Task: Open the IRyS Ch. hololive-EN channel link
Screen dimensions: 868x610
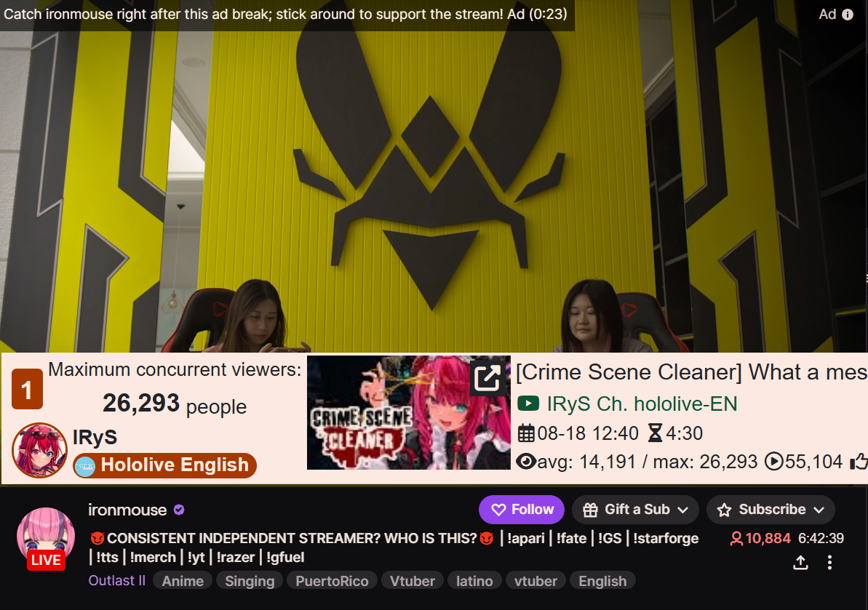Action: pyautogui.click(x=642, y=404)
